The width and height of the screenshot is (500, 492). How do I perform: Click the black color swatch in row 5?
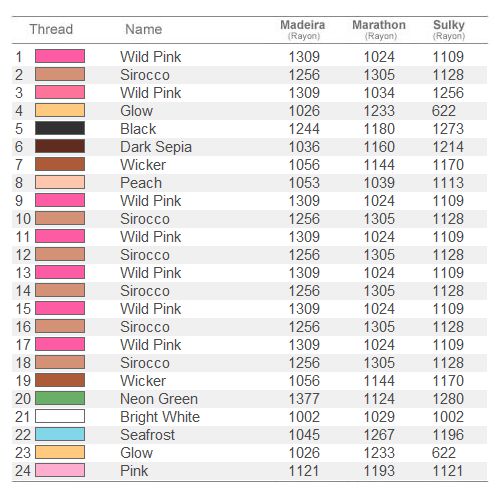point(60,128)
